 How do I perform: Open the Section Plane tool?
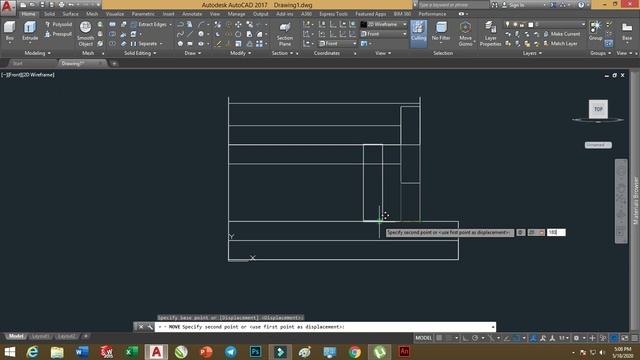point(285,34)
